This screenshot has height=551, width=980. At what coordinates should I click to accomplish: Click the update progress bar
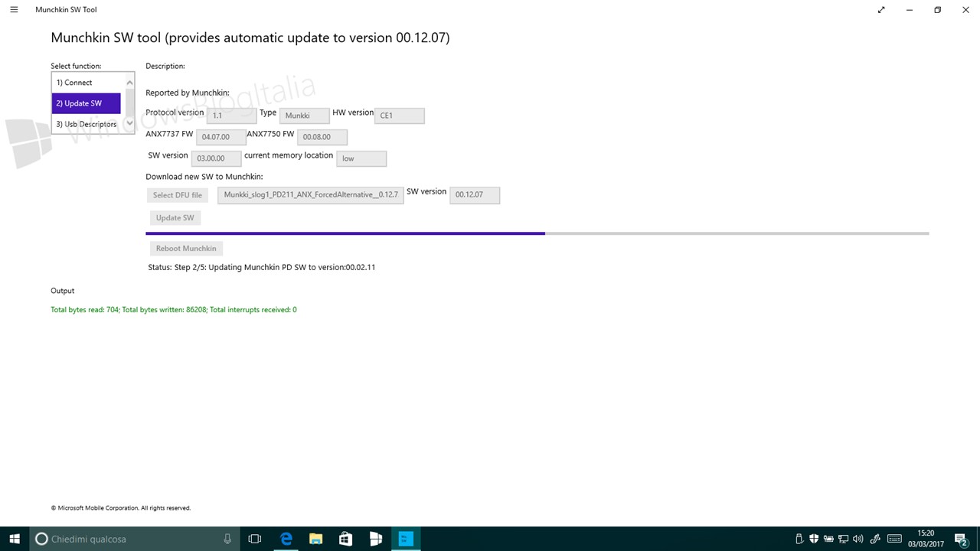537,233
